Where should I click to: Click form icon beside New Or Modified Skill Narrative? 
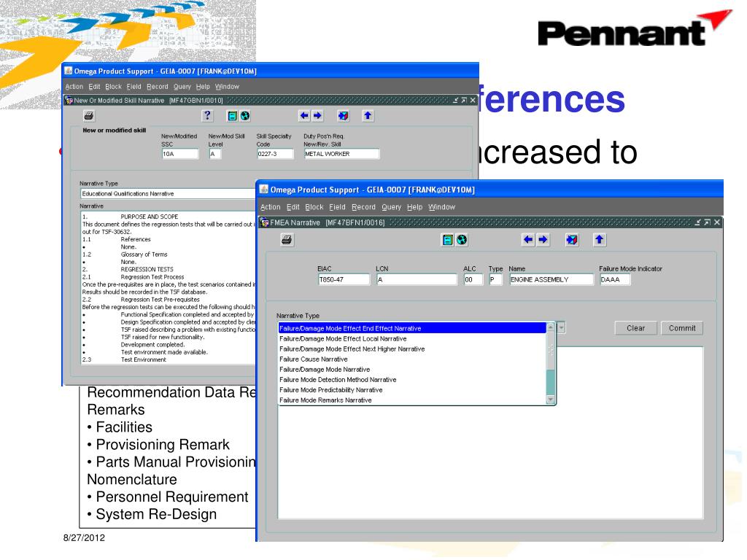(69, 101)
